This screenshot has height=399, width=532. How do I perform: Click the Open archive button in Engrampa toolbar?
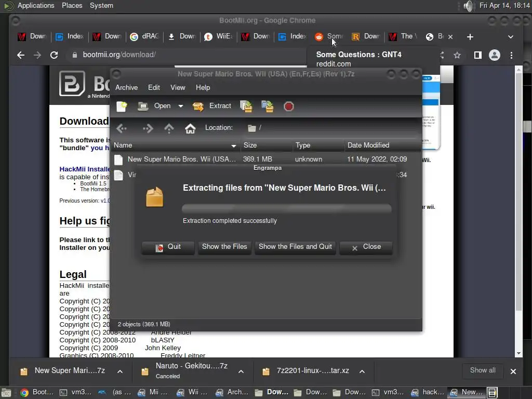click(x=154, y=106)
